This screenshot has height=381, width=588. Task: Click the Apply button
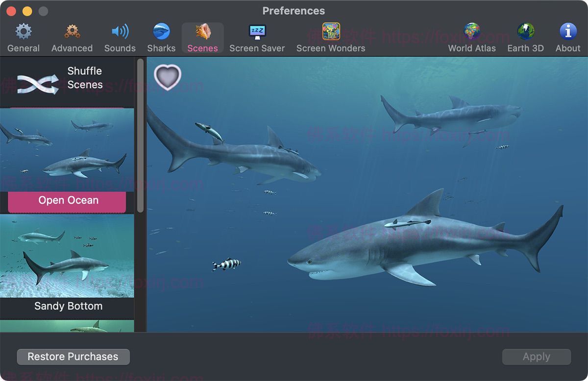pyautogui.click(x=536, y=357)
